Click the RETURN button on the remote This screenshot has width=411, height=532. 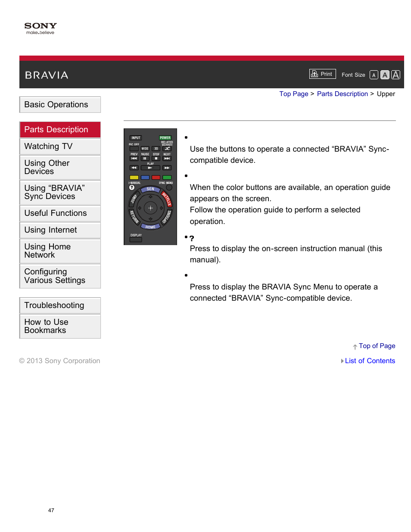pos(134,217)
